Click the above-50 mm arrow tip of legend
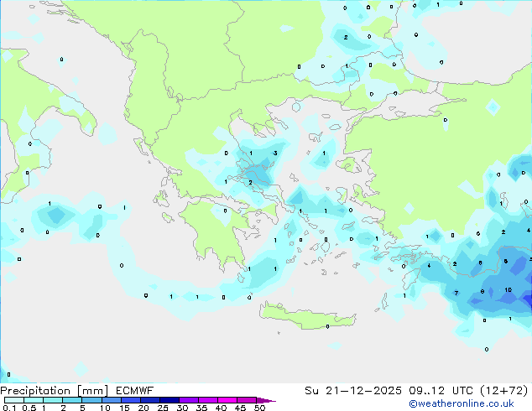The height and width of the screenshot is (411, 532). [266, 400]
